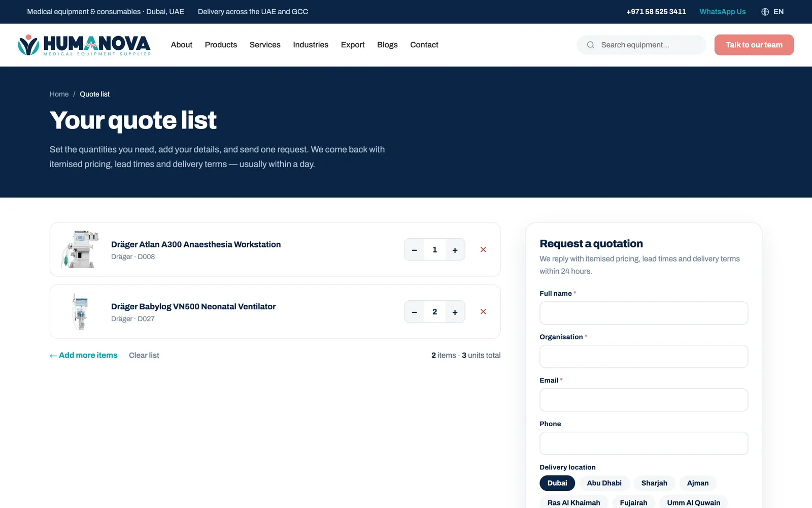The height and width of the screenshot is (508, 812).
Task: Go to Home via breadcrumb
Action: [x=59, y=94]
